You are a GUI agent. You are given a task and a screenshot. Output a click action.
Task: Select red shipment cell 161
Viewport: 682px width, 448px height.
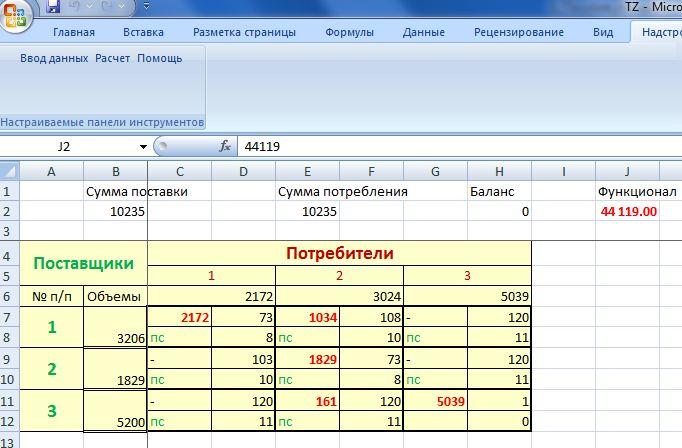[307, 401]
